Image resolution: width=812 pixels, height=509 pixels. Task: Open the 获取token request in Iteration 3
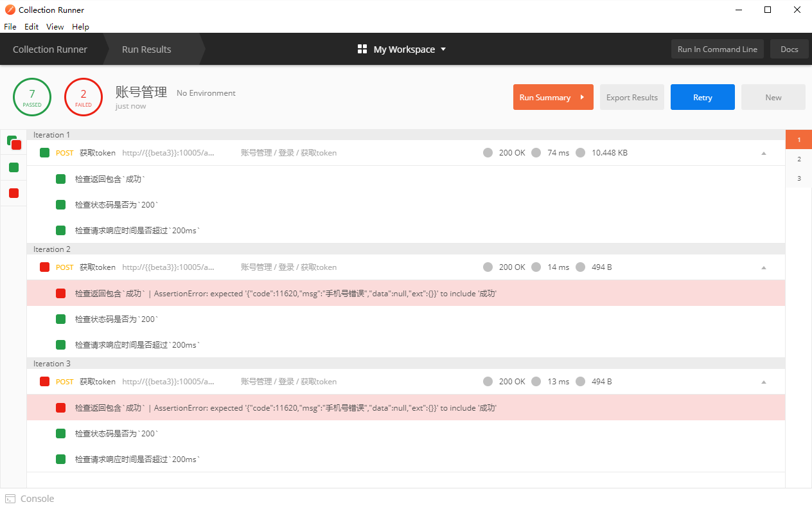[98, 382]
